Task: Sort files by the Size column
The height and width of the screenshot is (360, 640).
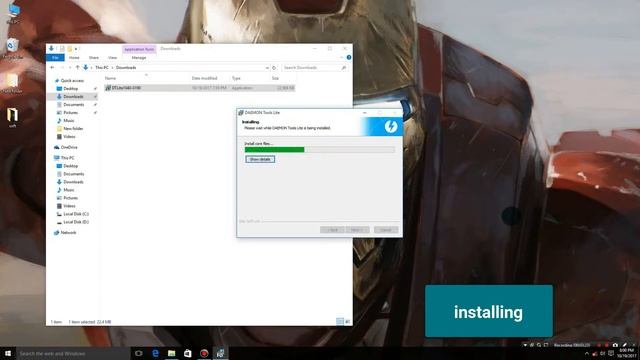Action: tap(276, 78)
